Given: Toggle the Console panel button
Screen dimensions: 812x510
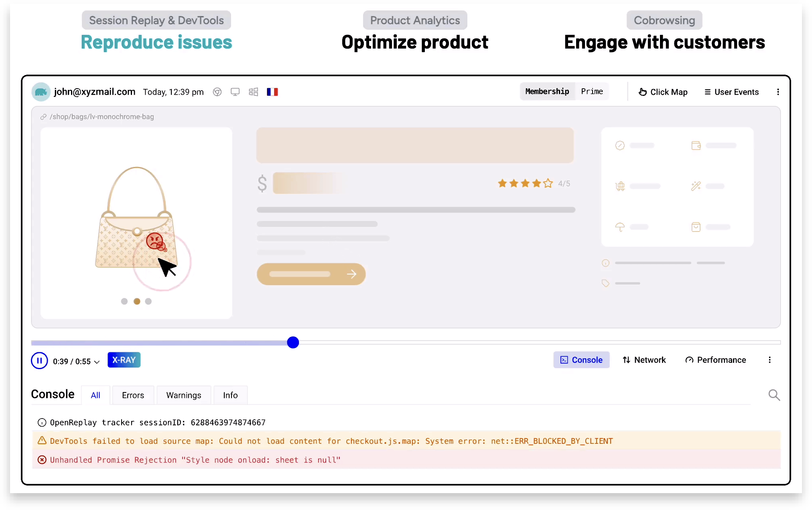Looking at the screenshot, I should (x=581, y=360).
